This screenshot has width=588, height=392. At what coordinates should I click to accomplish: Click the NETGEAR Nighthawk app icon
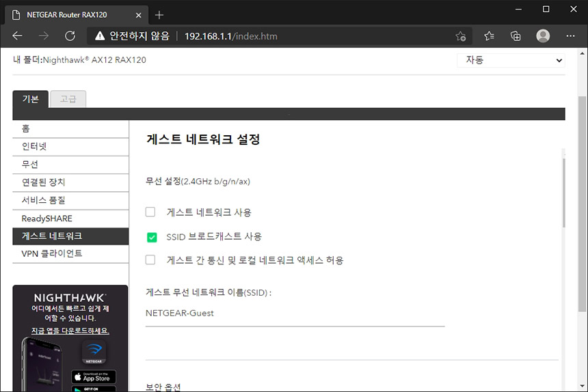click(94, 352)
